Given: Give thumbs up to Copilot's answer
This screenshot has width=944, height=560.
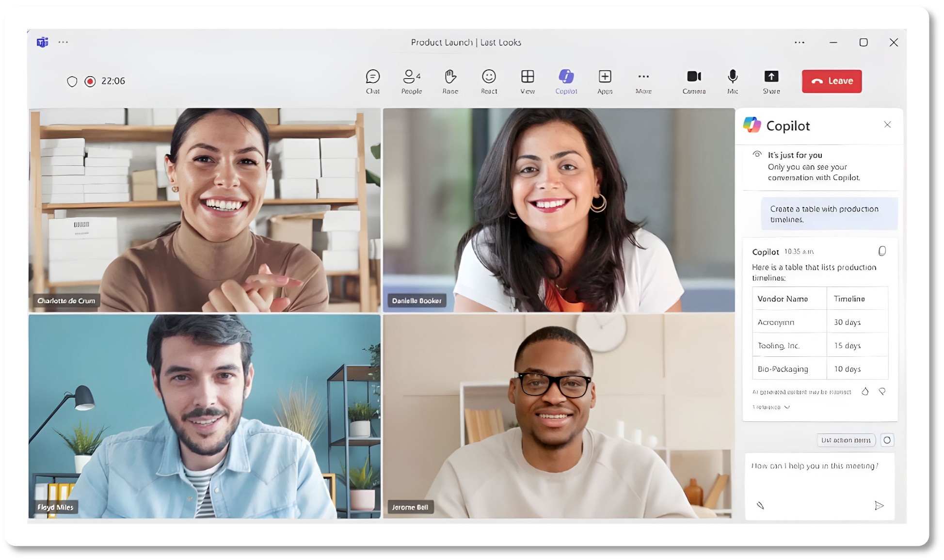Looking at the screenshot, I should pyautogui.click(x=865, y=391).
